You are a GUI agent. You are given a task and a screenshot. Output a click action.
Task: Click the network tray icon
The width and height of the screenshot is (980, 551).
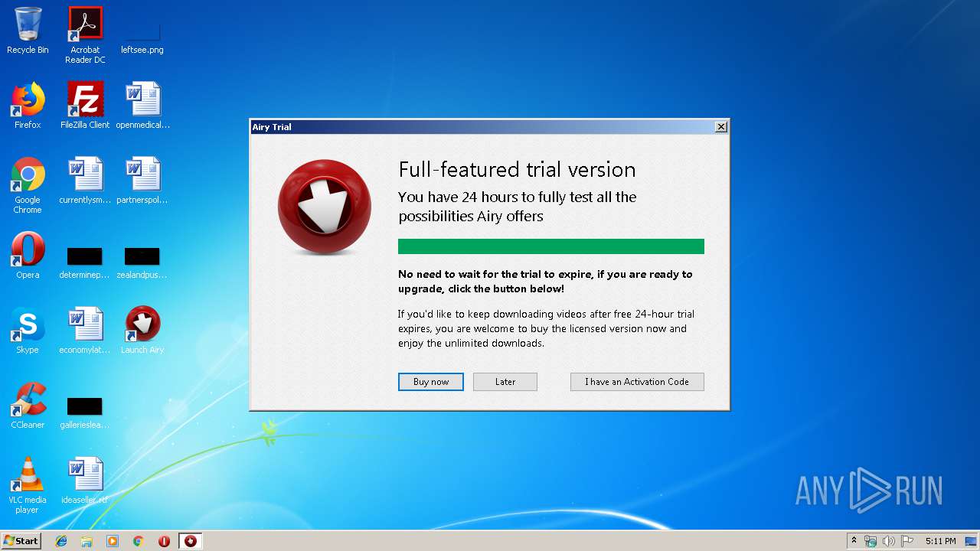point(871,541)
